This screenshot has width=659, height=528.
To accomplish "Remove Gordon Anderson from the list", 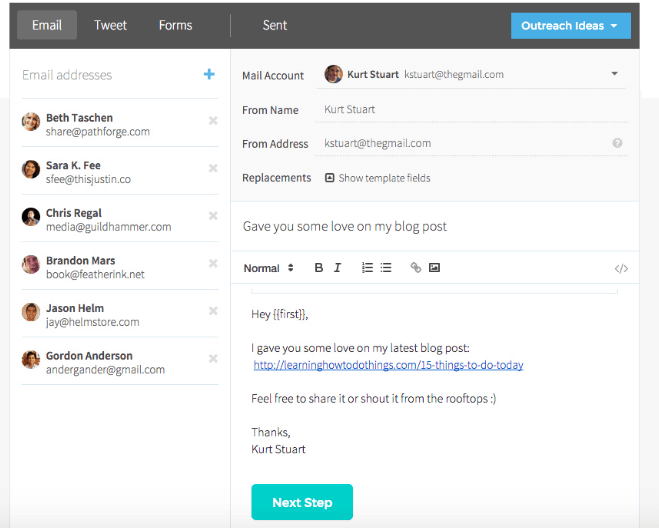I will pos(213,359).
